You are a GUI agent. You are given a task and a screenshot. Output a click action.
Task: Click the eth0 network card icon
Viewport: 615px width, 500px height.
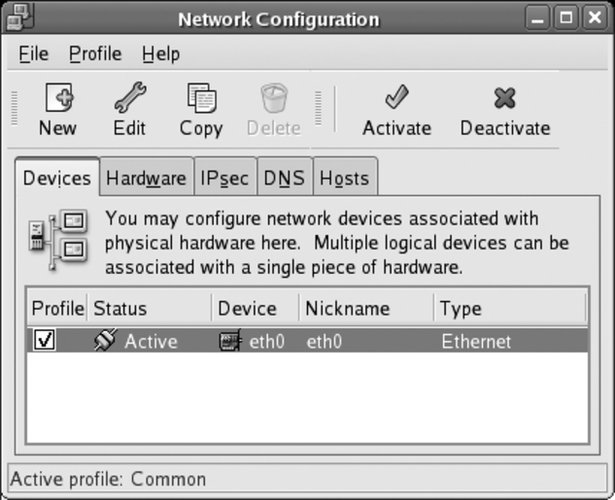coord(230,342)
